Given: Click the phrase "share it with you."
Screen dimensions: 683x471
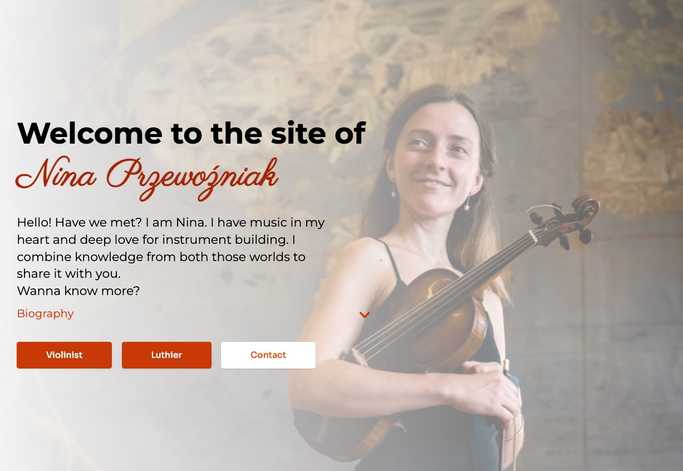Looking at the screenshot, I should click(69, 274).
